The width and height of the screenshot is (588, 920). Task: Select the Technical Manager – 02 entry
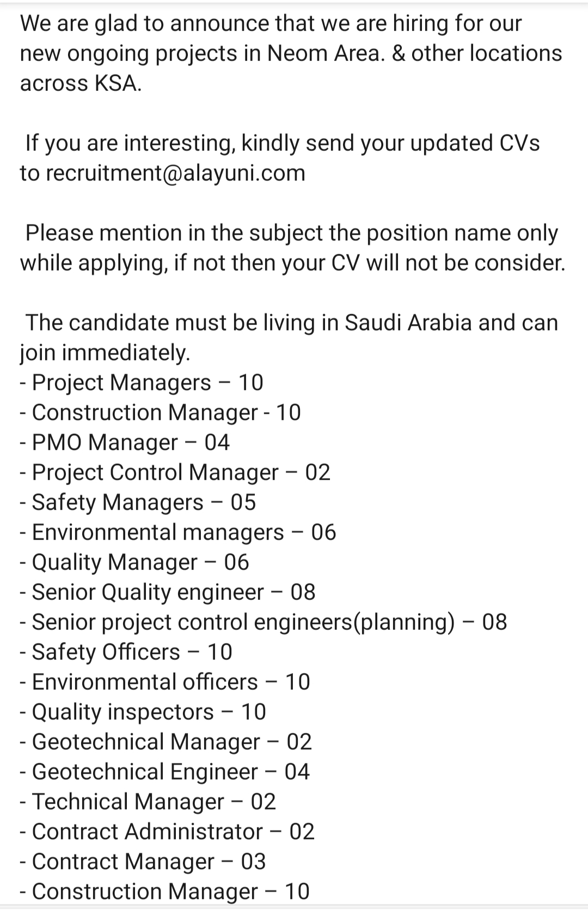click(x=148, y=802)
